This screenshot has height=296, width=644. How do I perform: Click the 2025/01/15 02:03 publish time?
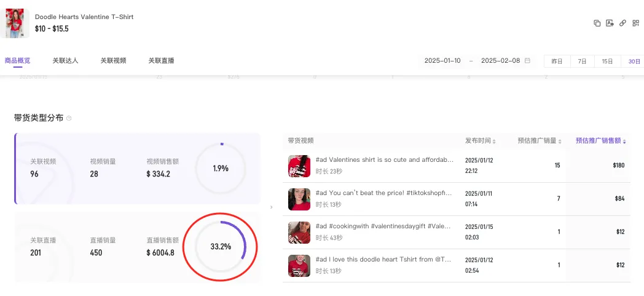tap(479, 232)
